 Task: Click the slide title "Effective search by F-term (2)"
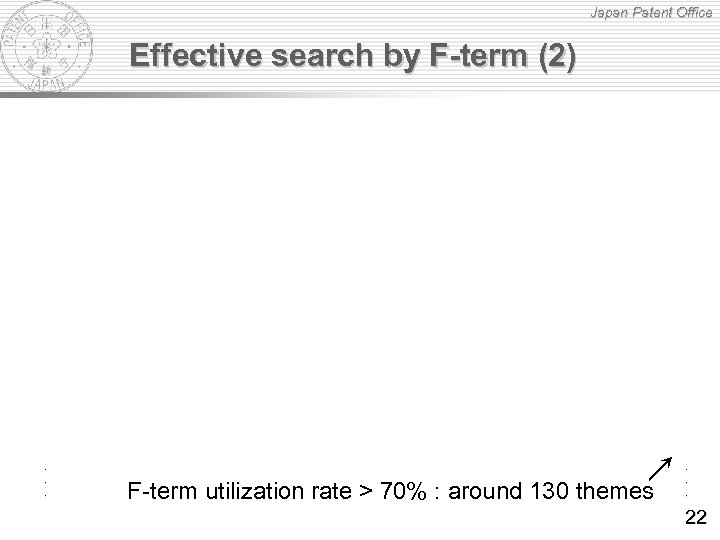[x=353, y=57]
